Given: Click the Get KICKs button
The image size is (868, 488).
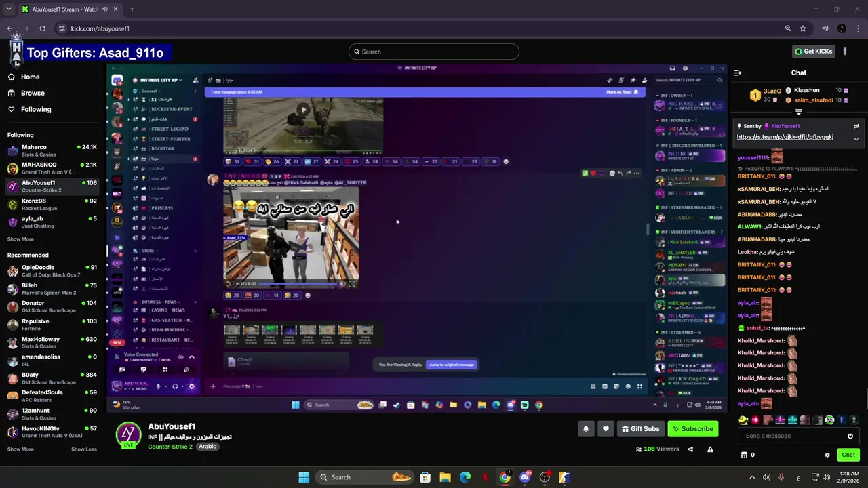Looking at the screenshot, I should click(x=814, y=52).
